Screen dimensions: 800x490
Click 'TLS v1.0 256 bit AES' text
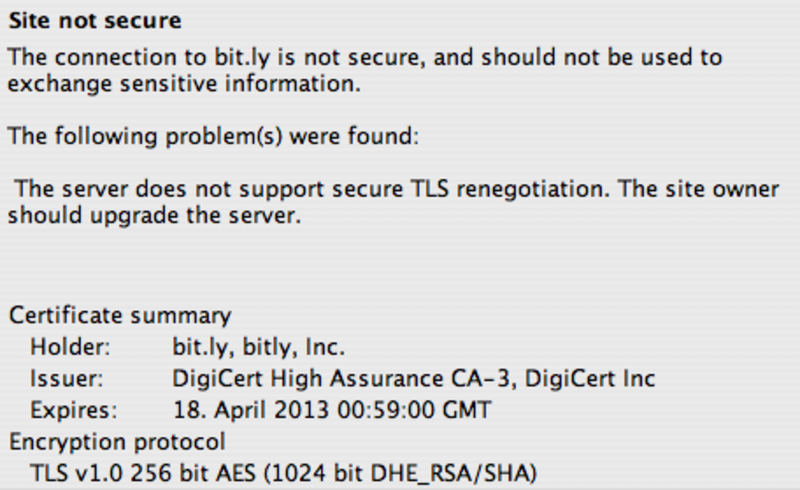pos(143,473)
